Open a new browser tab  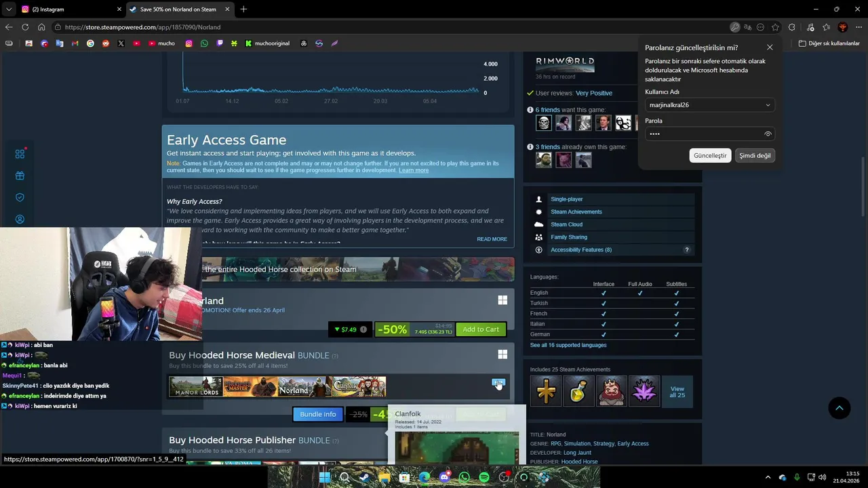point(243,9)
